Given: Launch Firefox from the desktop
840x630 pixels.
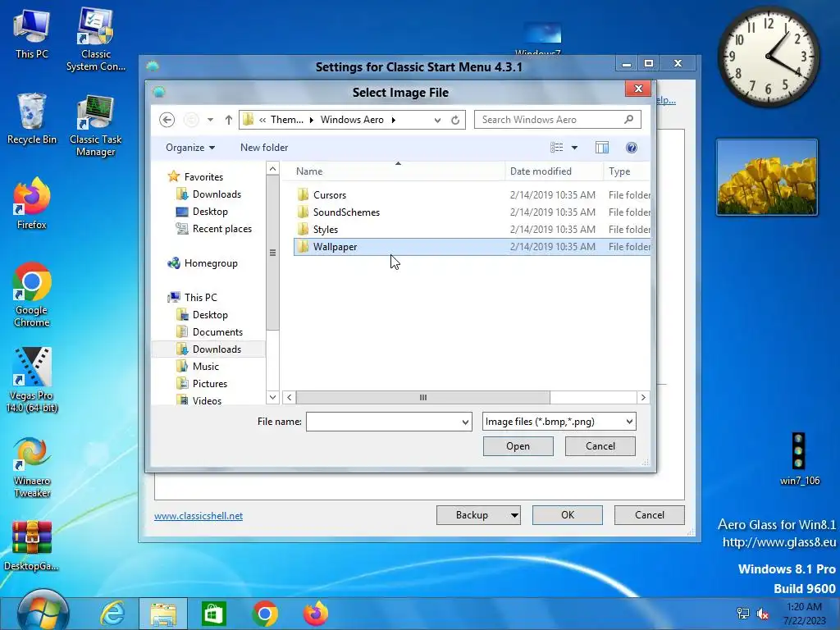Looking at the screenshot, I should [32, 203].
